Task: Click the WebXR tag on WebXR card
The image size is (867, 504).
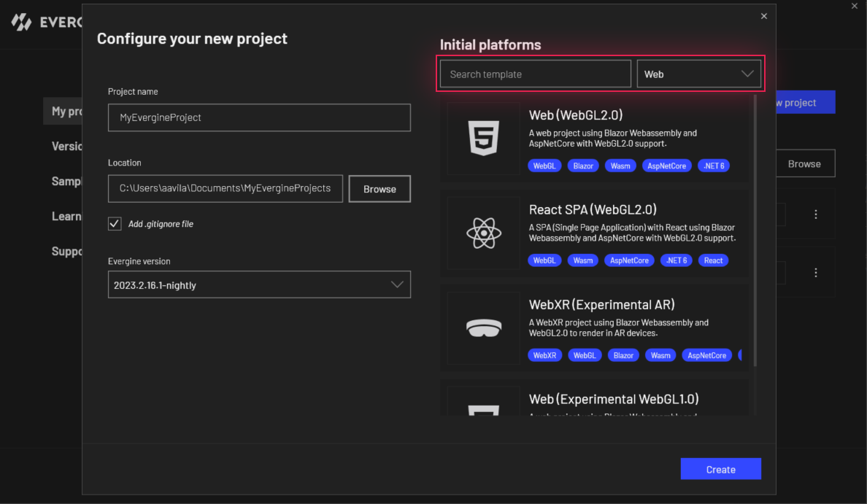Action: (544, 355)
